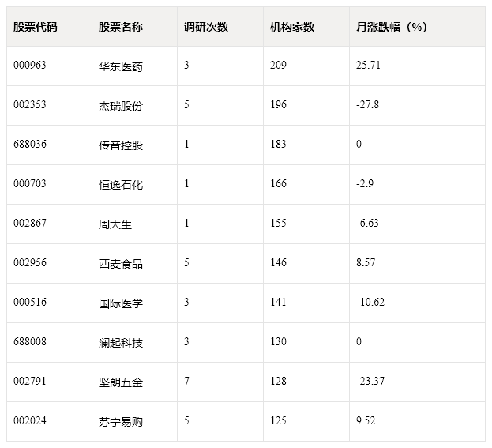The height and width of the screenshot is (448, 492).
Task: Click the 调研次数 column header
Action: [x=206, y=27]
